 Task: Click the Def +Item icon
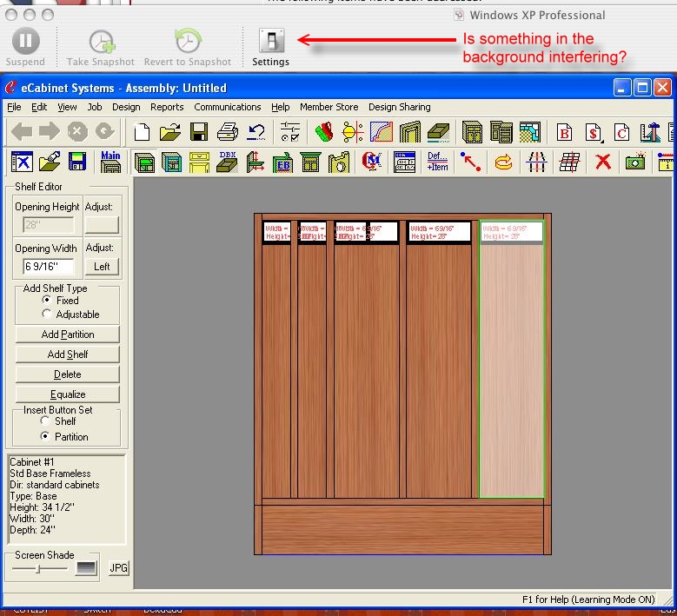(437, 162)
